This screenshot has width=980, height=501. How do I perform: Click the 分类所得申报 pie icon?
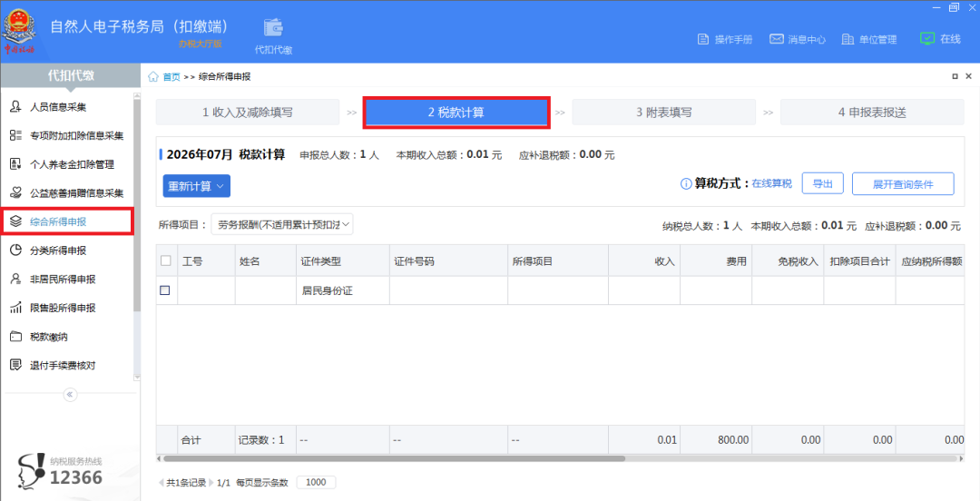click(x=15, y=250)
